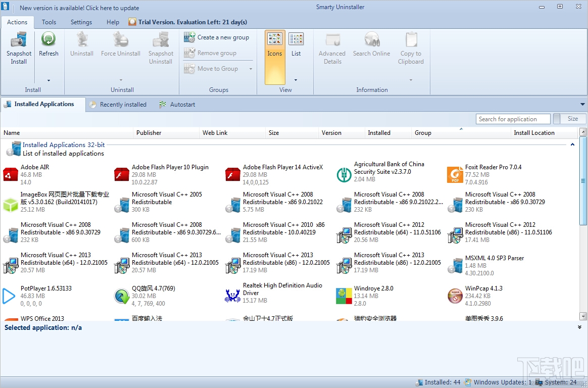Click the Create a new group icon
The image size is (588, 388).
point(189,37)
